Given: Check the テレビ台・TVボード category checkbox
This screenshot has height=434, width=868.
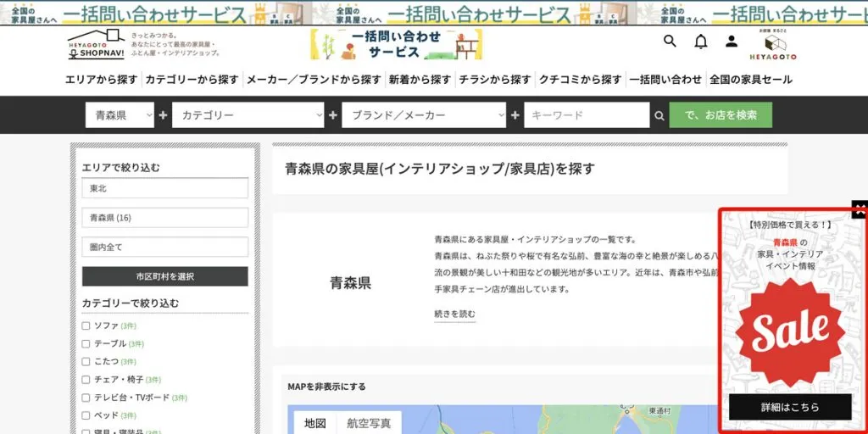Looking at the screenshot, I should coord(86,398).
